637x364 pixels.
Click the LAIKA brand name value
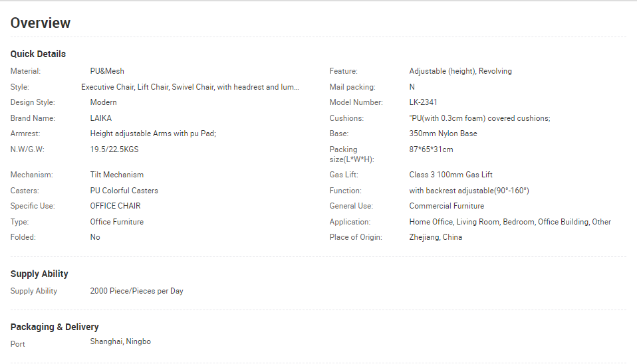point(101,118)
